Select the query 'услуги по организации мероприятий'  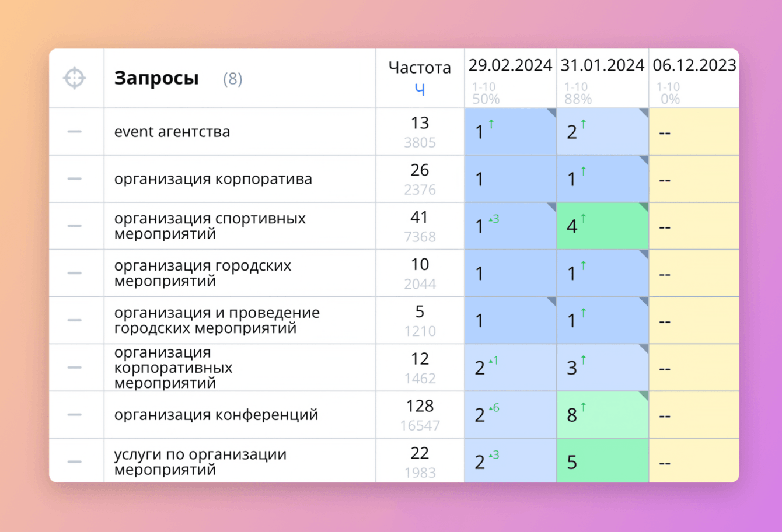200,462
